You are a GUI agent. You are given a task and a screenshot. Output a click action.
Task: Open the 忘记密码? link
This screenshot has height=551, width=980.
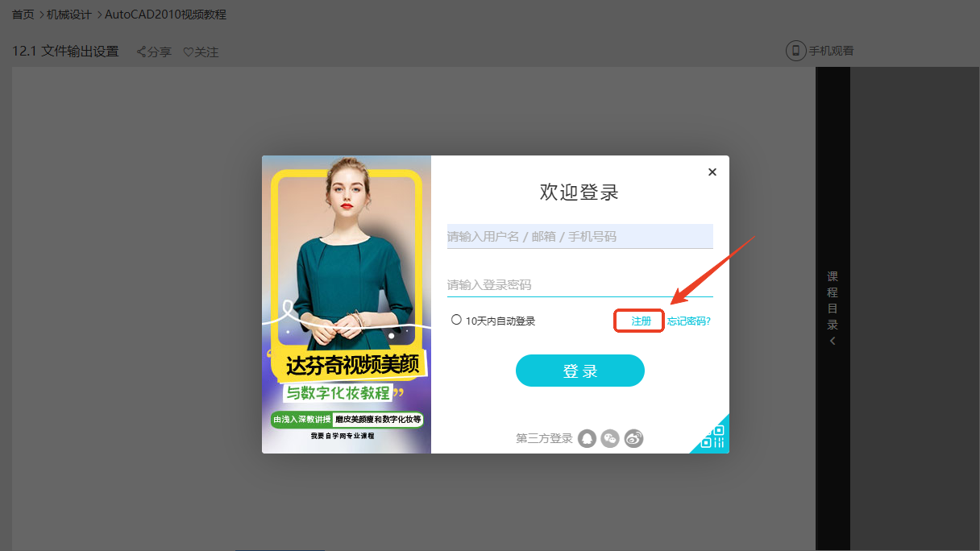(688, 321)
